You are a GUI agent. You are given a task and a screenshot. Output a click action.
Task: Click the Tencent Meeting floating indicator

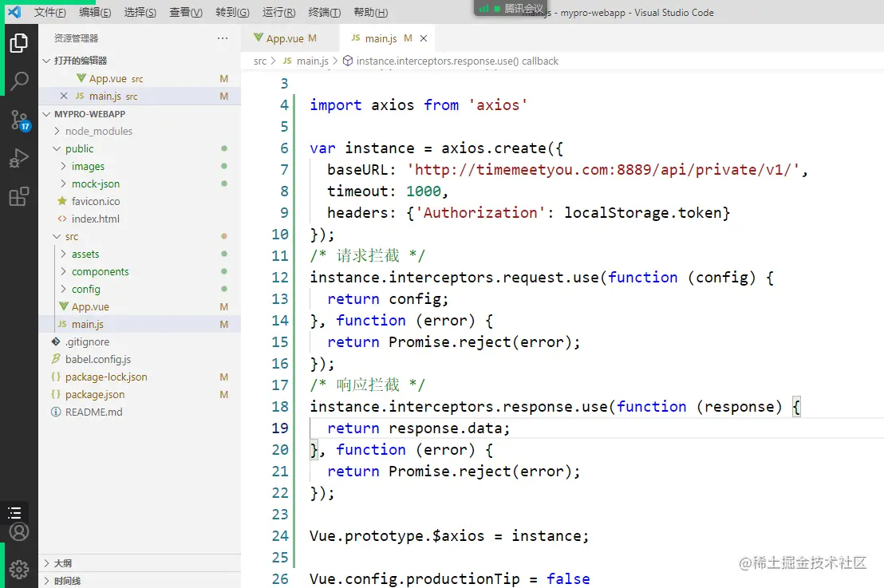click(x=511, y=9)
